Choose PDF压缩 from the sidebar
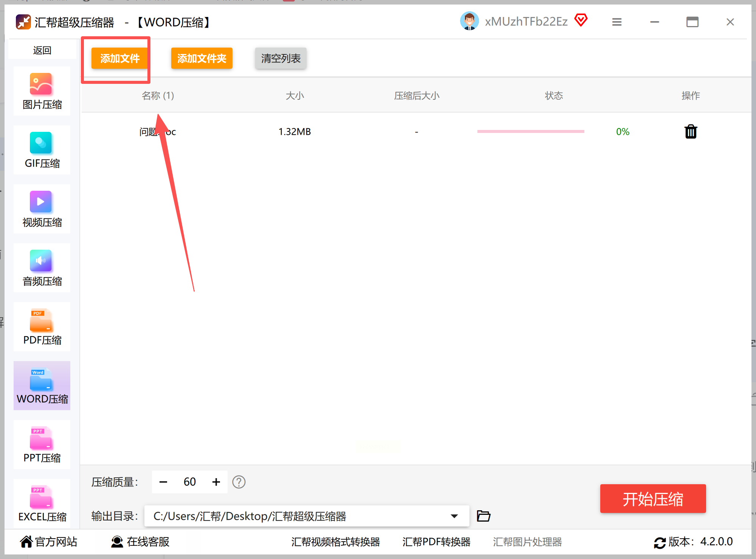Viewport: 756px width, 559px height. tap(42, 327)
